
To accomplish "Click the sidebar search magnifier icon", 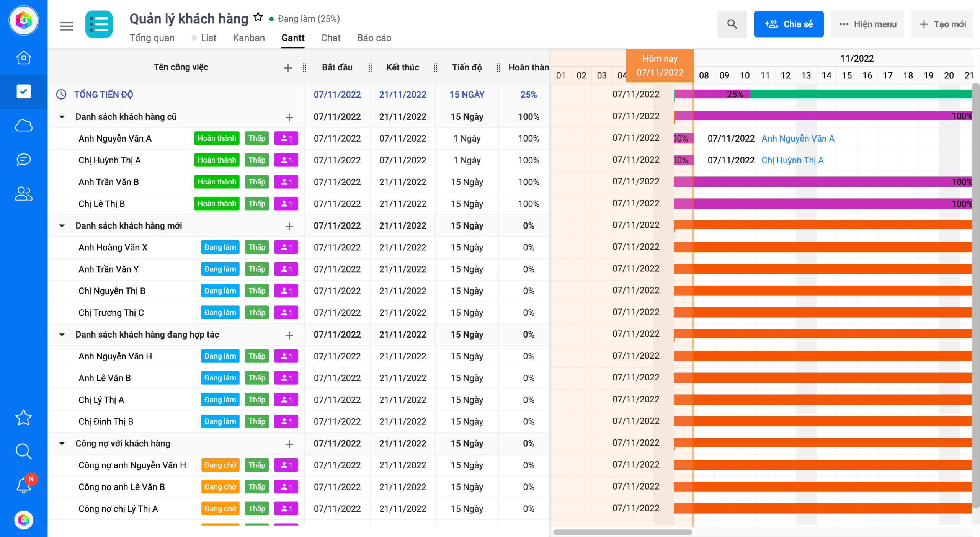I will (23, 451).
